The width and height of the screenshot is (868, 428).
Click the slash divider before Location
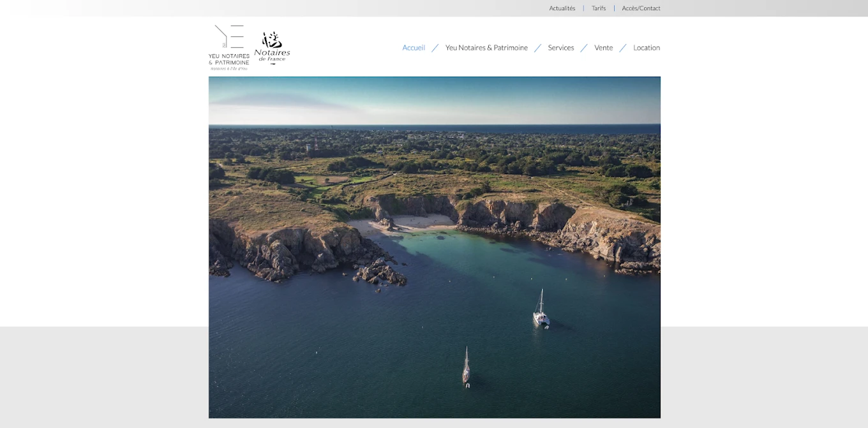click(x=622, y=47)
